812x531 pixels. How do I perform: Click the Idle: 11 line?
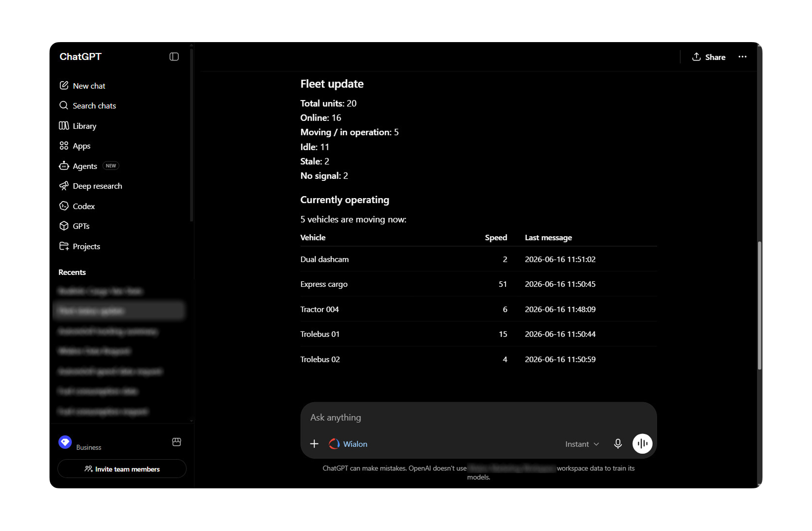pos(314,147)
